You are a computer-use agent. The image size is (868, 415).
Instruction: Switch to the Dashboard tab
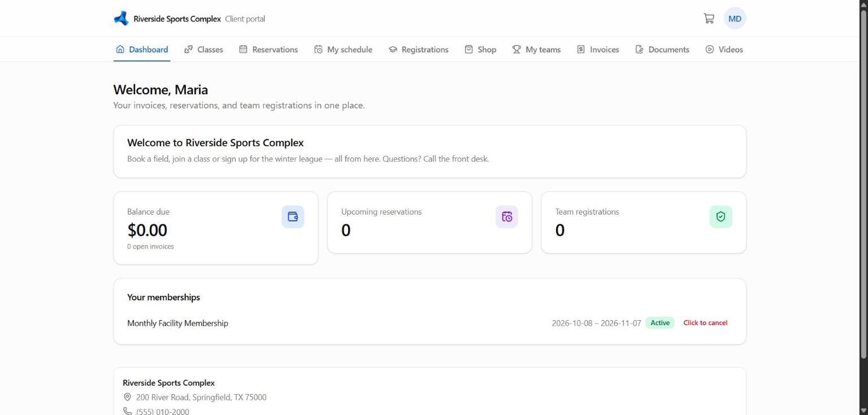tap(142, 50)
